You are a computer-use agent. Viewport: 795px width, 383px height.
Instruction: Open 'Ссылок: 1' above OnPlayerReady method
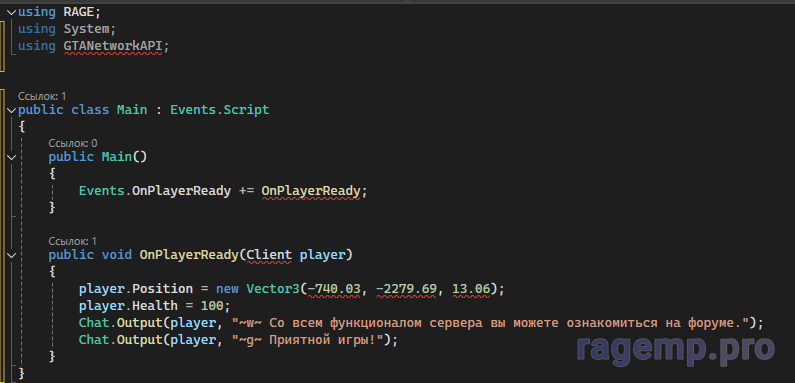click(x=73, y=241)
